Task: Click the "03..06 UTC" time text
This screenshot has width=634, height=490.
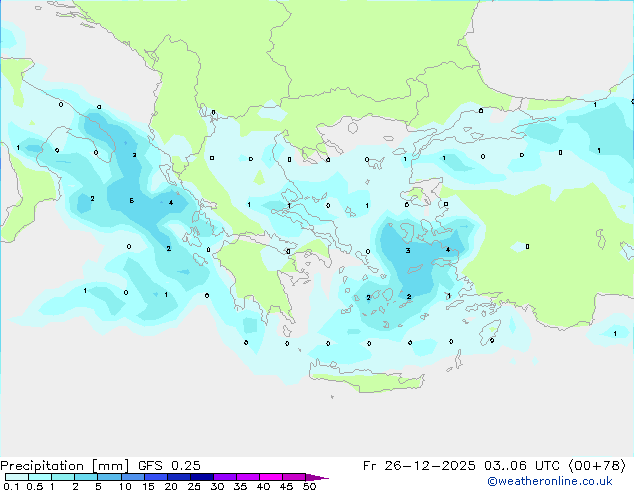Action: (x=522, y=466)
